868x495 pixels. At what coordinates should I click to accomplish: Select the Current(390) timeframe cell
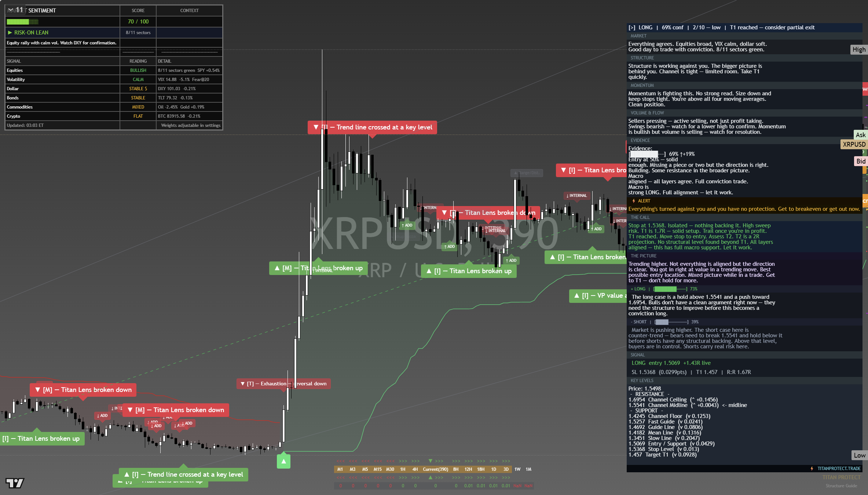[435, 469]
